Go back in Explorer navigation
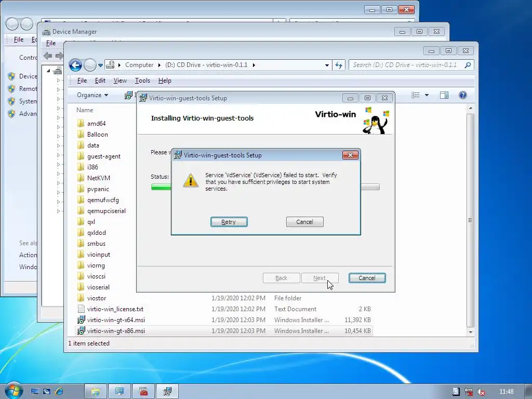This screenshot has height=399, width=532. pos(75,65)
